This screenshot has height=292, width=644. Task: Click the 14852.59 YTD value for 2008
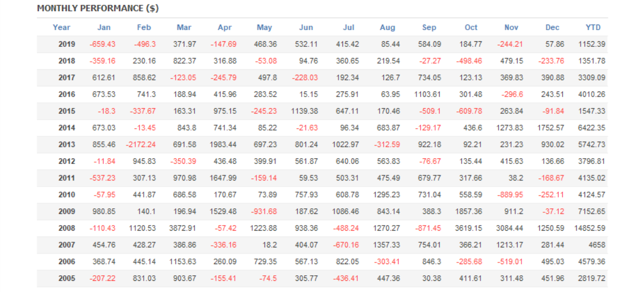(x=589, y=228)
